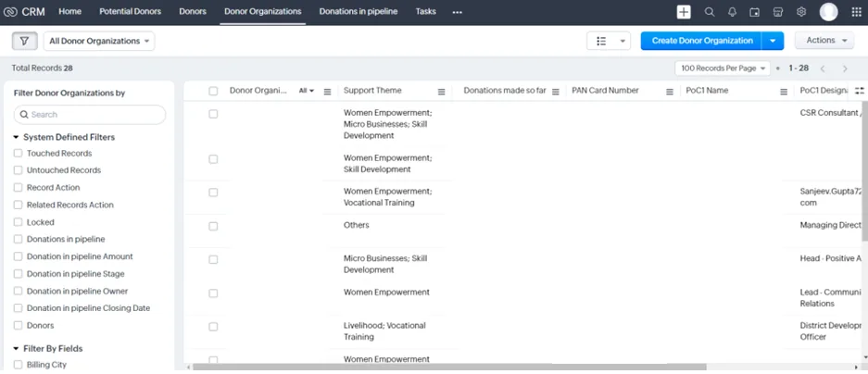868x374 pixels.
Task: Open the apps grid icon
Action: point(856,12)
